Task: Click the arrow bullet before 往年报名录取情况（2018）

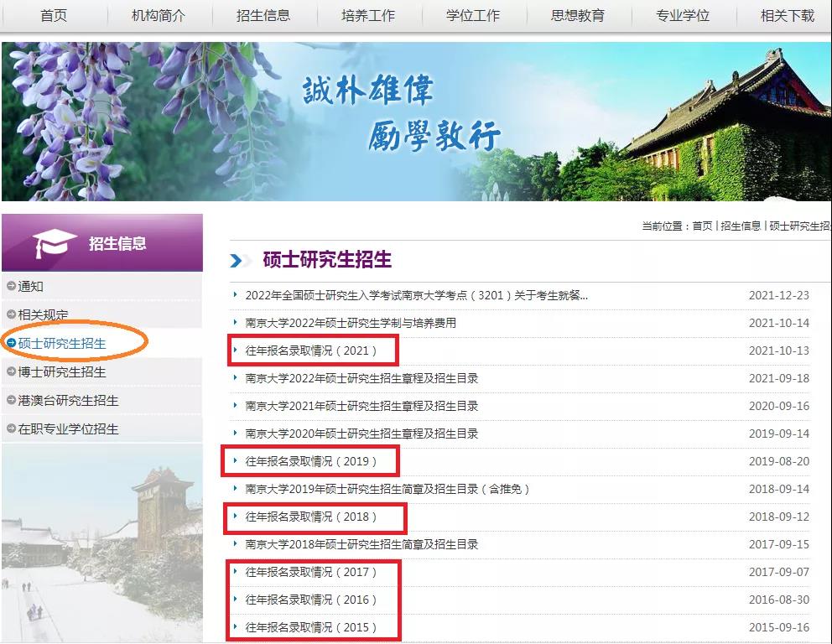Action: click(235, 516)
